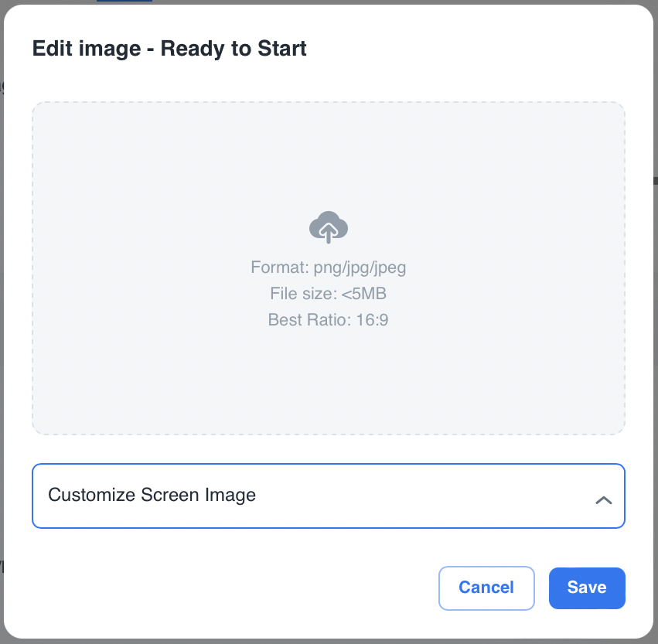Click the "Format: png/jpg/jpeg" hint text
This screenshot has height=644, width=658.
(329, 268)
